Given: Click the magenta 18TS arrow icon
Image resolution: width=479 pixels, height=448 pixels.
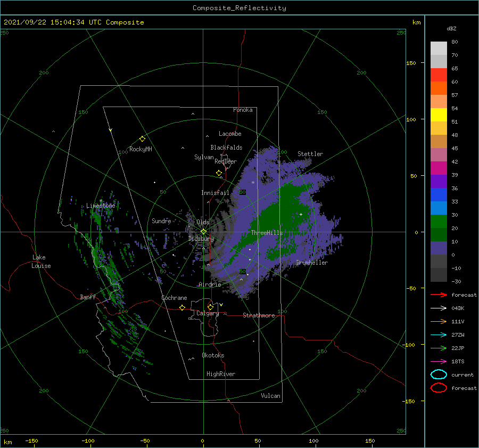Looking at the screenshot, I should coord(439,362).
